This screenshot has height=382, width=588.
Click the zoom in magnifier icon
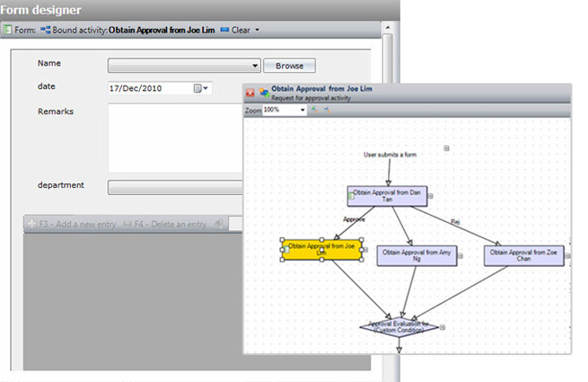[314, 110]
